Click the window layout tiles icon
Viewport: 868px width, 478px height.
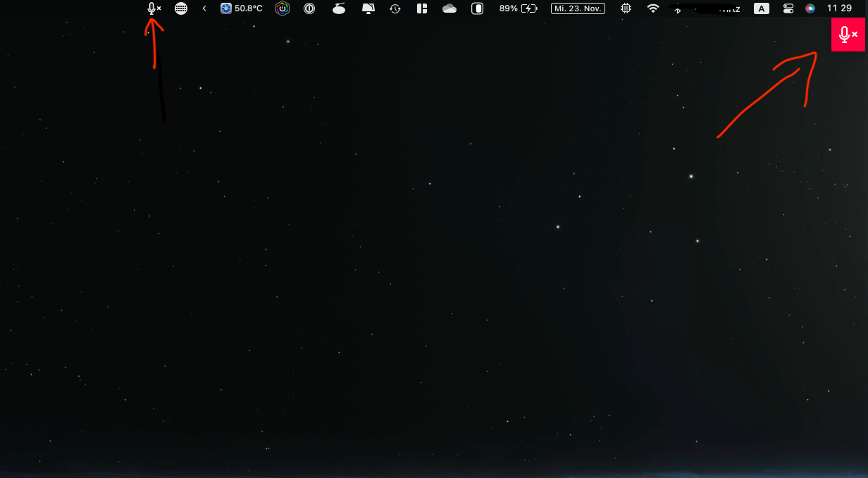pos(422,8)
